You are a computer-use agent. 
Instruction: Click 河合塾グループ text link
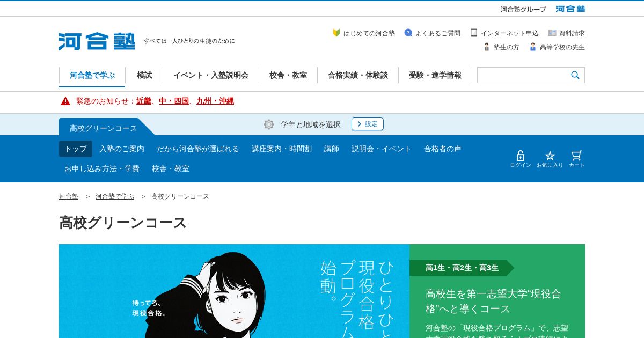coord(523,9)
